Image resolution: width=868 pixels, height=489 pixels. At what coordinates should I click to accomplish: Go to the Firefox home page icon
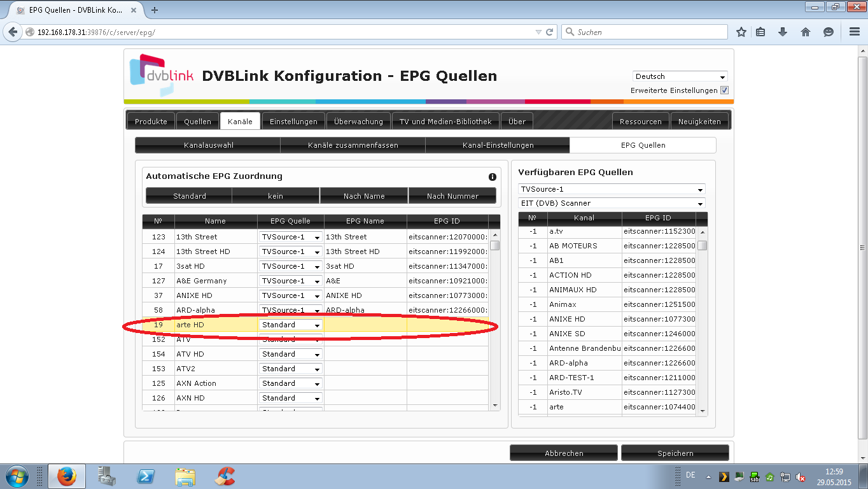pos(806,32)
